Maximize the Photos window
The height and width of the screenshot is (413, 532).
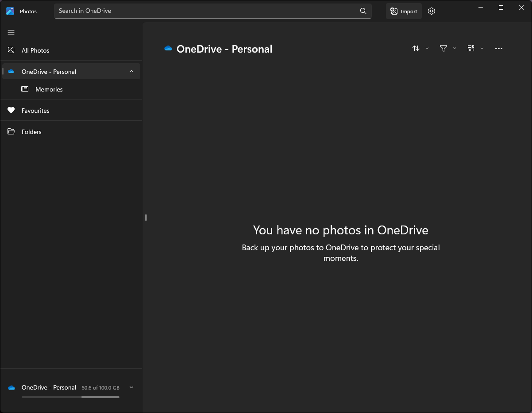point(501,8)
